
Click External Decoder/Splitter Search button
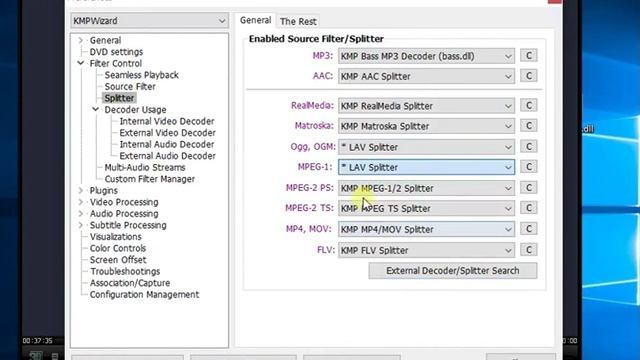point(453,271)
